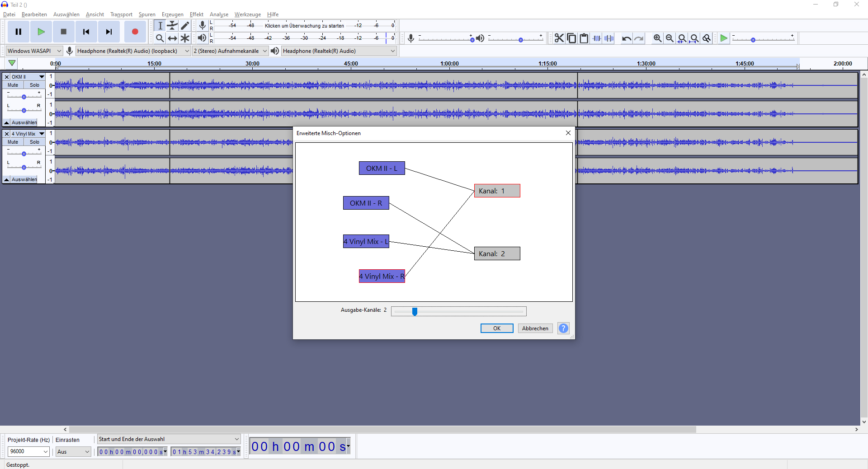Click the Zoom In magnifier
The width and height of the screenshot is (868, 469).
(x=657, y=38)
